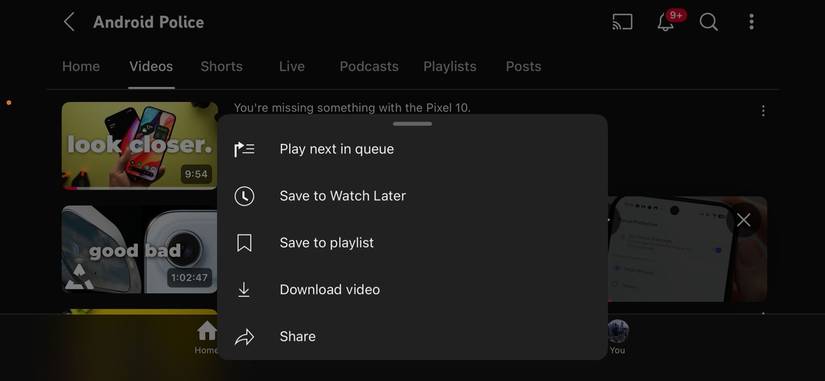Tap the bottom sheet drag handle
The width and height of the screenshot is (825, 381).
click(x=412, y=124)
